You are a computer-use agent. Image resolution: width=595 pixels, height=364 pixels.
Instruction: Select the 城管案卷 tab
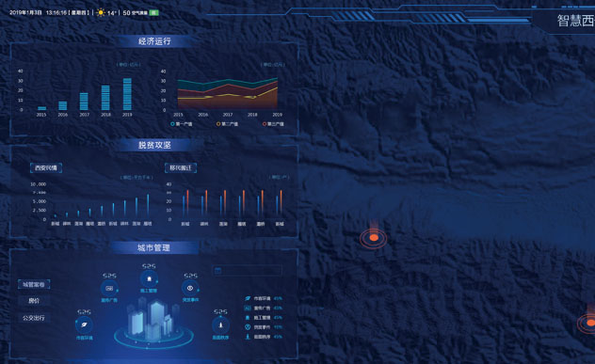tap(34, 284)
